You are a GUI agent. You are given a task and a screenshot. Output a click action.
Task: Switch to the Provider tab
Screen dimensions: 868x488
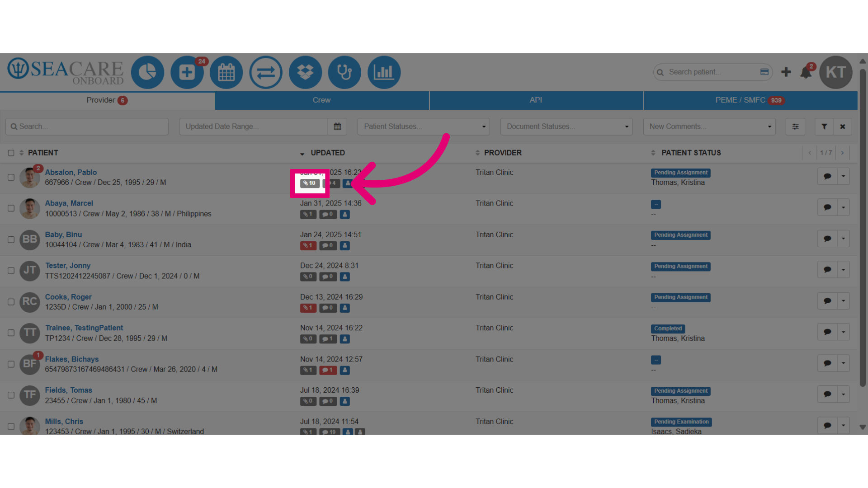tap(107, 100)
